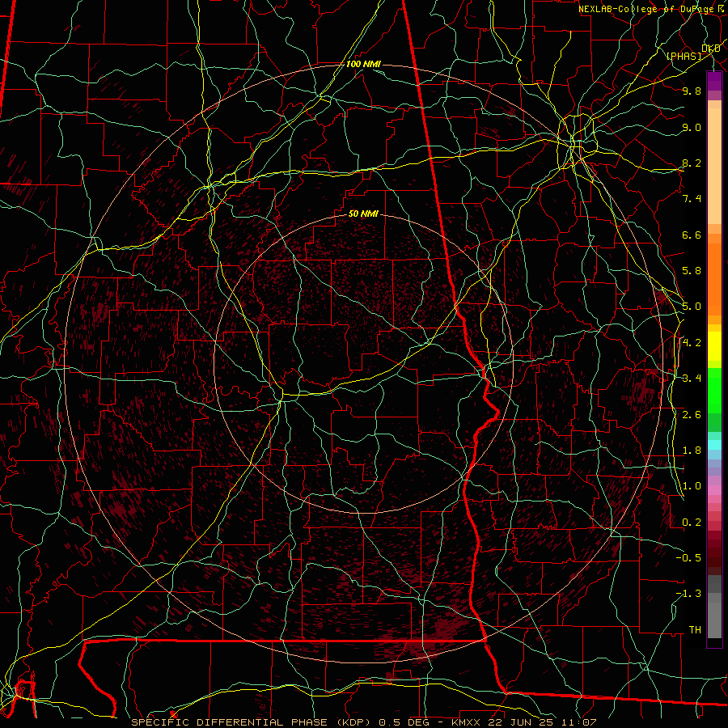Click the 8.2 value on color scale
Image resolution: width=728 pixels, height=728 pixels.
(692, 163)
